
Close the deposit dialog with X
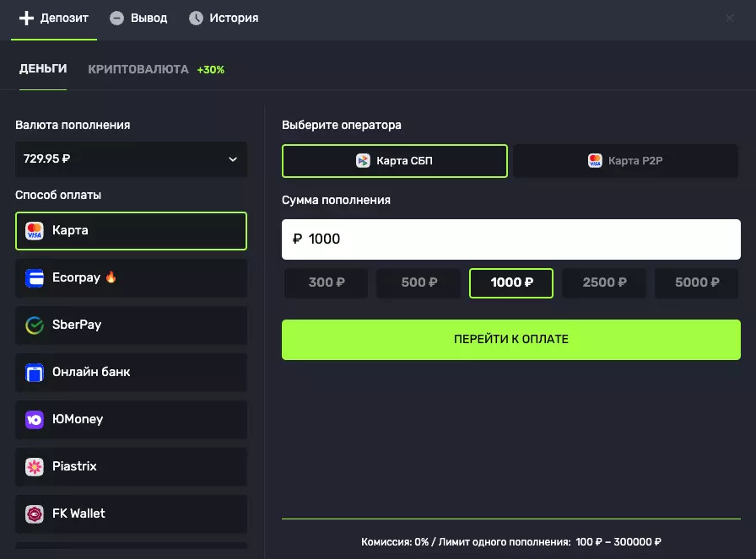(730, 19)
